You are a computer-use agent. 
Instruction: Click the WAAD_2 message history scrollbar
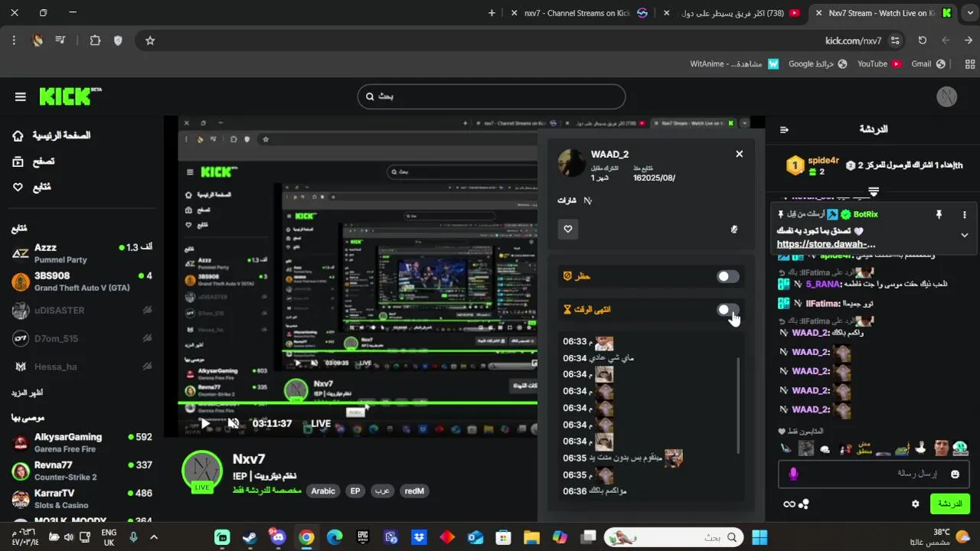[738, 406]
